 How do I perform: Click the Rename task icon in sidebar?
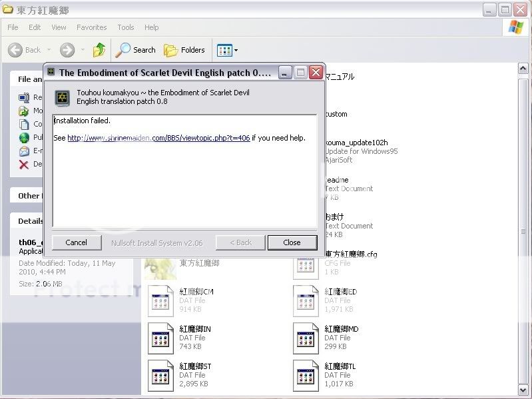tap(24, 98)
